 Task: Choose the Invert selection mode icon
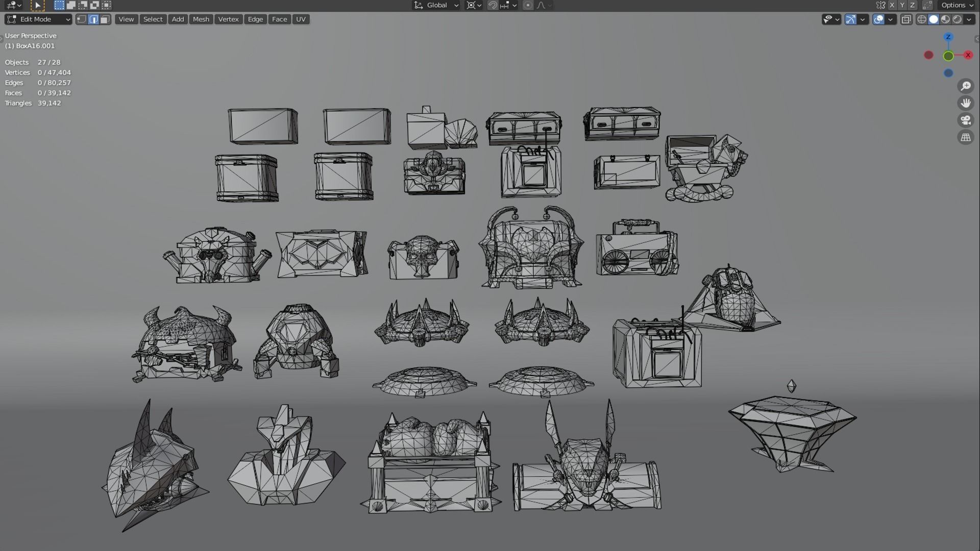tap(94, 5)
